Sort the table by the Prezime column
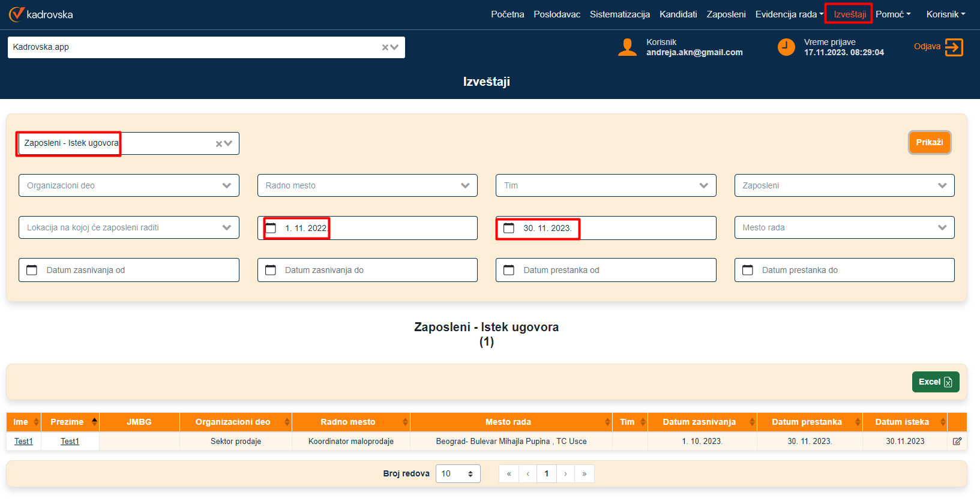980x501 pixels. pyautogui.click(x=94, y=422)
